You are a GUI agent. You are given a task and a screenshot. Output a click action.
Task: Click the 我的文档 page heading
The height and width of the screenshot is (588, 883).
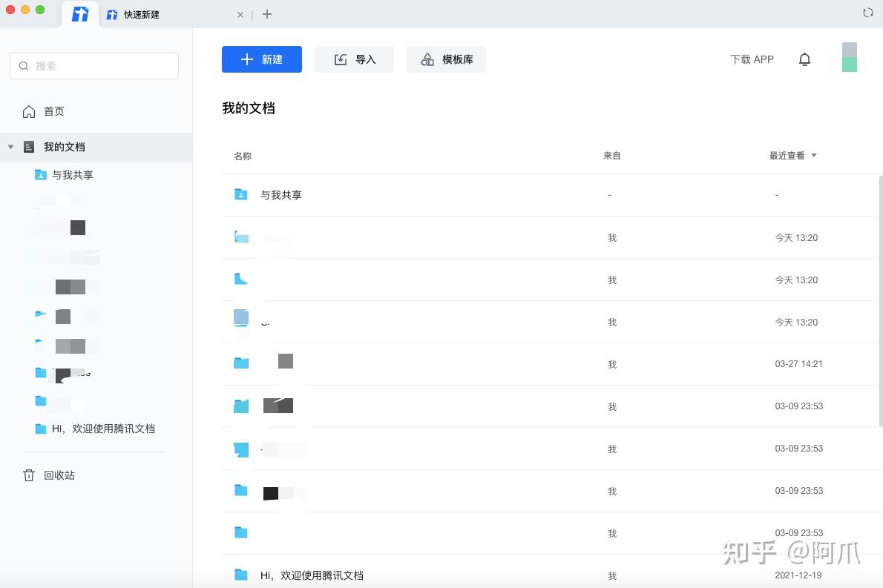click(x=249, y=108)
